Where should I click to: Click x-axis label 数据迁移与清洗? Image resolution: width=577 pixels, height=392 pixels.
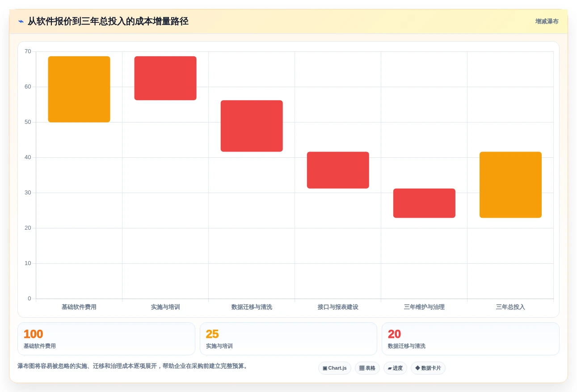252,307
